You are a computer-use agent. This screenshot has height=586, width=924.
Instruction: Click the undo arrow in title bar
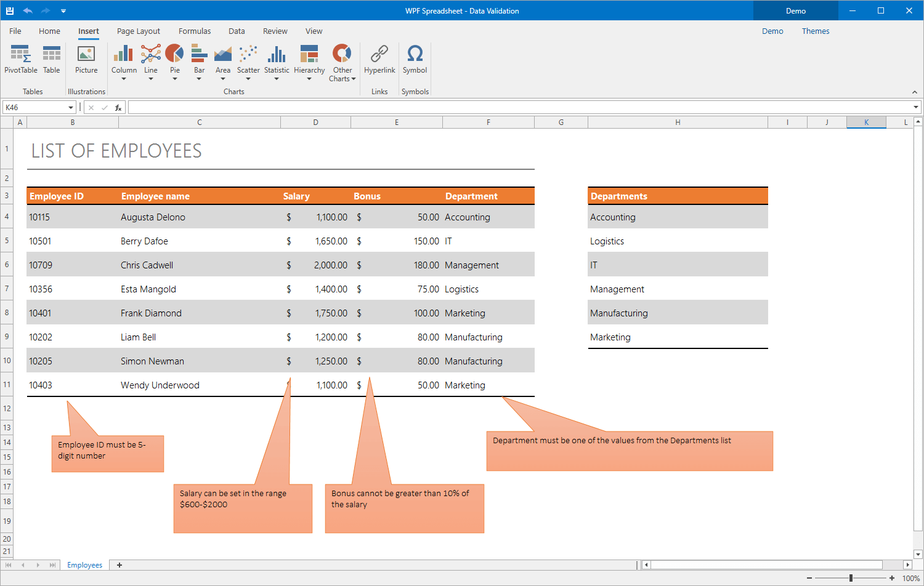[28, 10]
